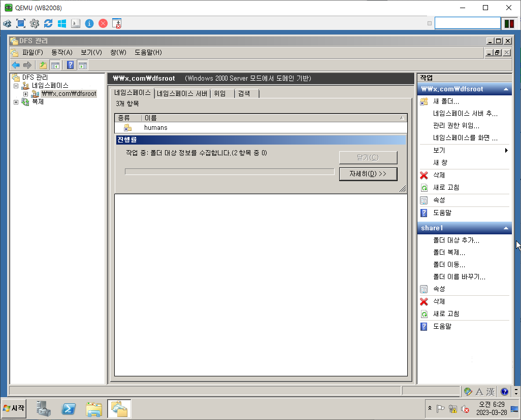
Task: Click the Properties icon under dfsroot actions
Action: (424, 200)
